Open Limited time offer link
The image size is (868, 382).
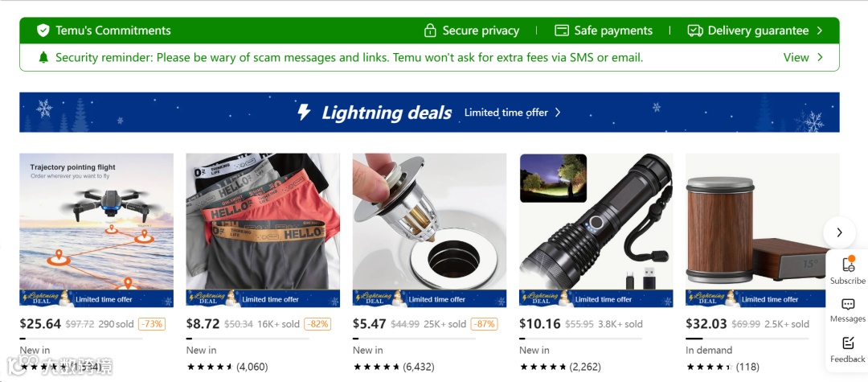512,113
